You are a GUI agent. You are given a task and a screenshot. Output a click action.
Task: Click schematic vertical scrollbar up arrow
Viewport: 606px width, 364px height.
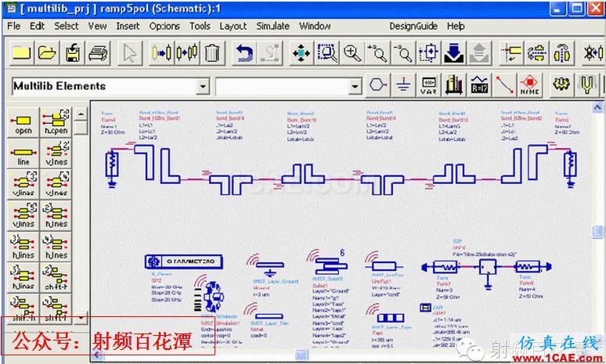click(597, 107)
